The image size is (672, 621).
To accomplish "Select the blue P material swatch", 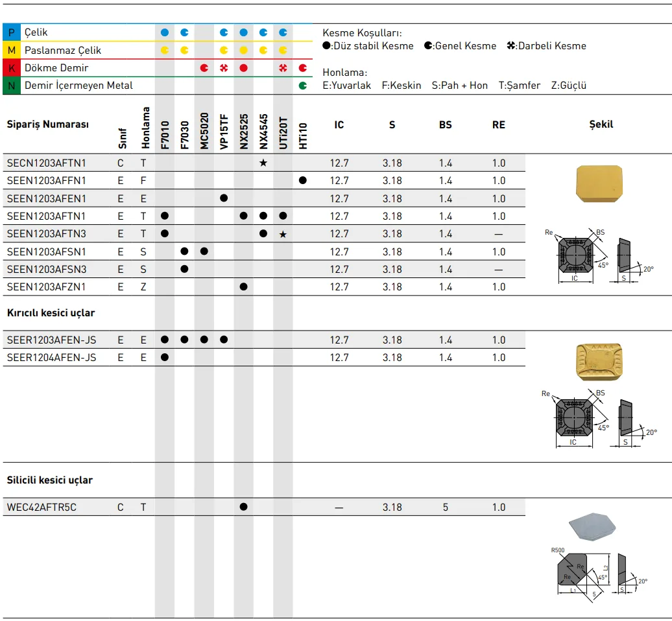I will coord(12,32).
